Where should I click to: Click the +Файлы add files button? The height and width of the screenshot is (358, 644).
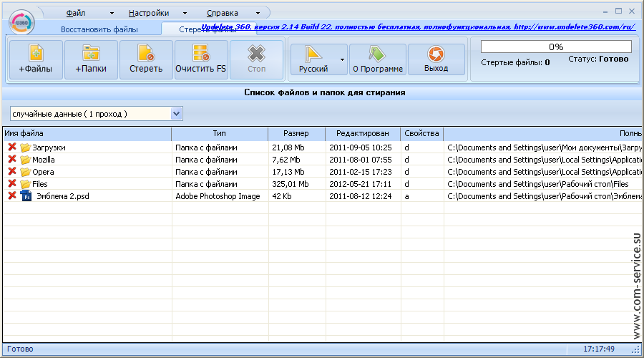coord(36,59)
